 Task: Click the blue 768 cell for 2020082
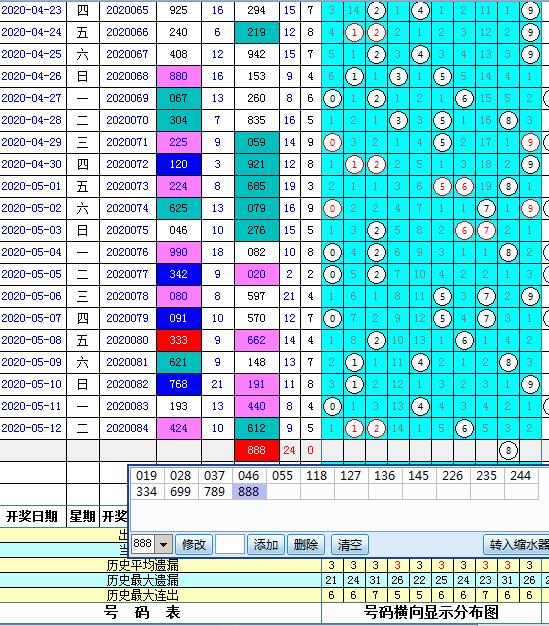(x=178, y=384)
